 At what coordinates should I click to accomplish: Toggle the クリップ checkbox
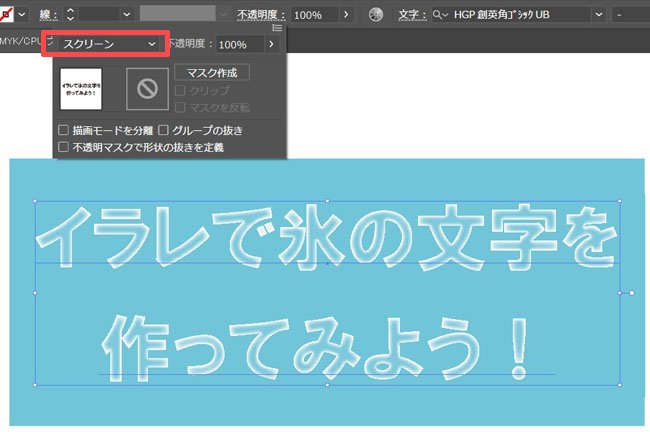click(180, 90)
